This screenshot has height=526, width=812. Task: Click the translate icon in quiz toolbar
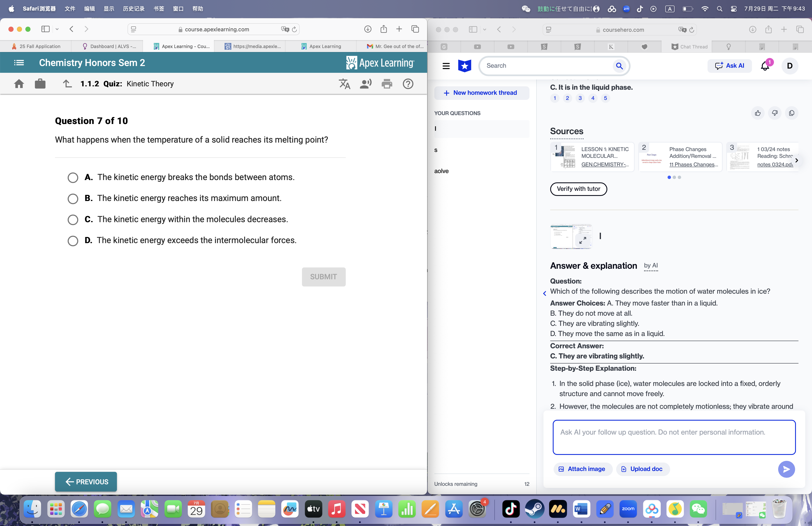[x=344, y=84]
